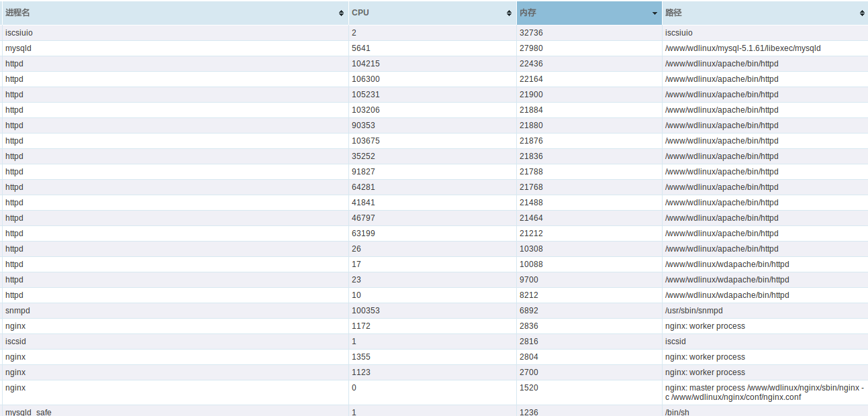Select the mysqld process name cell
Viewport: 868px width, 416px height.
tap(175, 48)
